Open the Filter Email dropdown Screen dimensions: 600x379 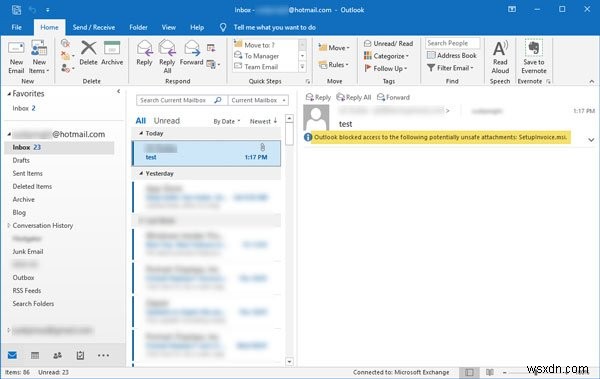[450, 68]
